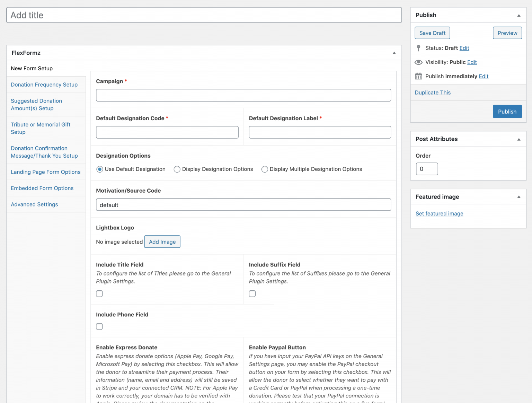Check the Include Phone Field box
The image size is (532, 403).
pyautogui.click(x=99, y=326)
